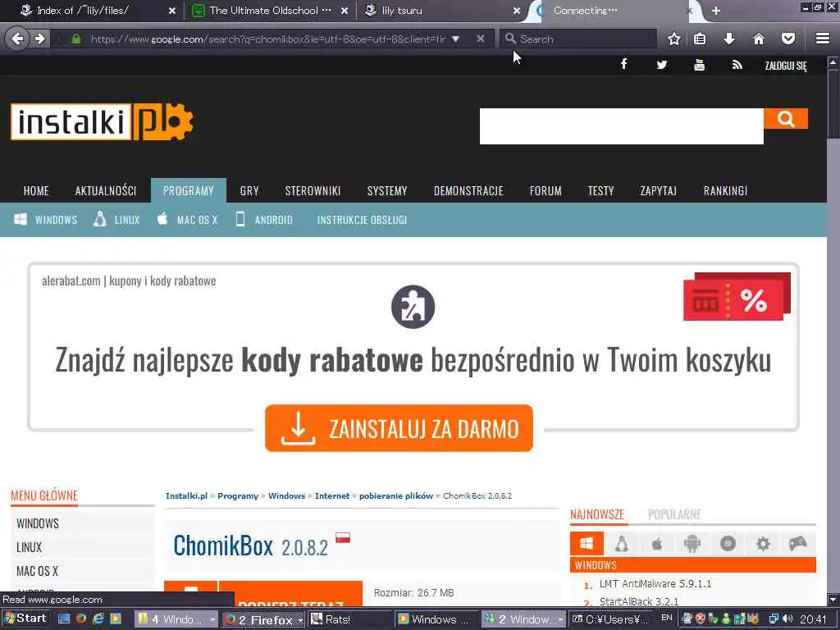The height and width of the screenshot is (630, 840).
Task: Open LINUX in the blue platform bar
Action: (116, 220)
